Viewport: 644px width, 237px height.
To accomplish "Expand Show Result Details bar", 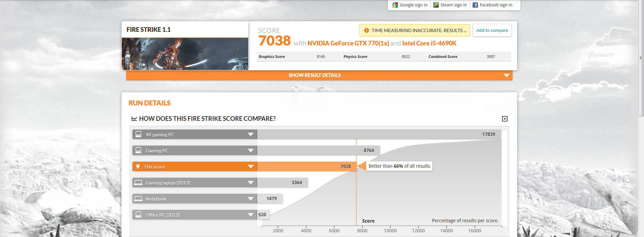I will click(x=319, y=75).
